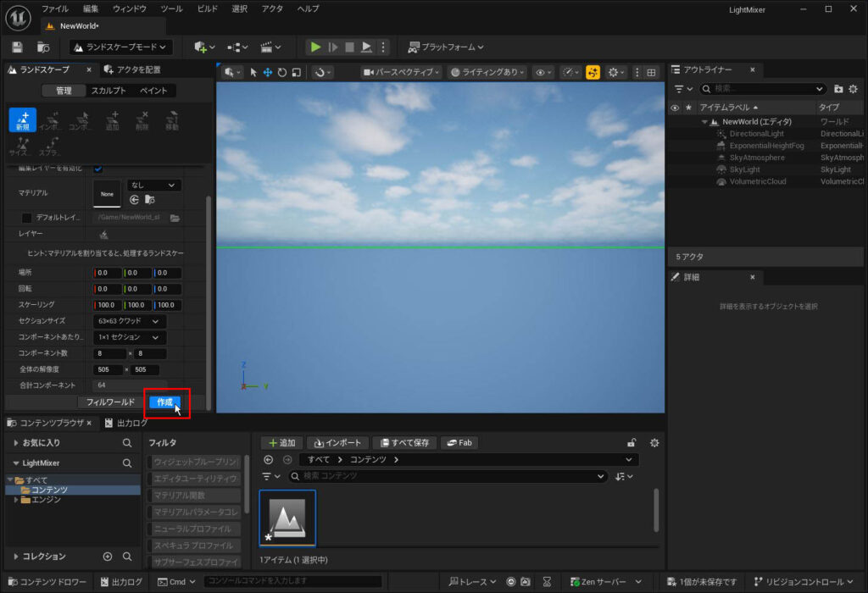Select the New landscape tool icon
Image resolution: width=868 pixels, height=593 pixels.
(x=22, y=120)
